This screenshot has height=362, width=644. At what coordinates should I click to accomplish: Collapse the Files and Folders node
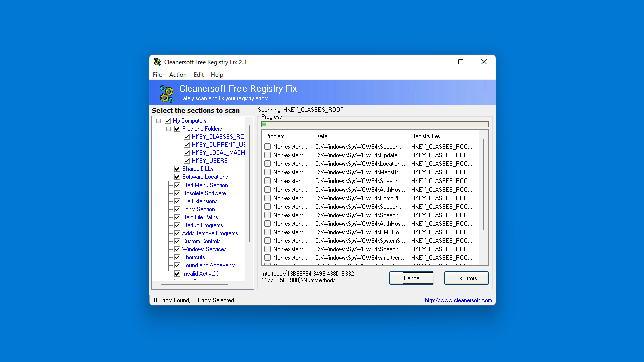[x=169, y=129]
